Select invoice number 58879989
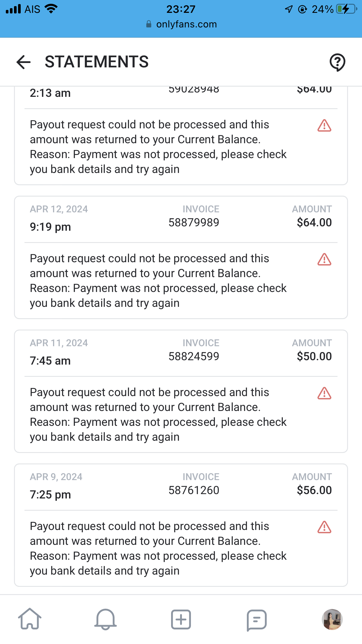Viewport: 362px width, 644px height. point(194,223)
